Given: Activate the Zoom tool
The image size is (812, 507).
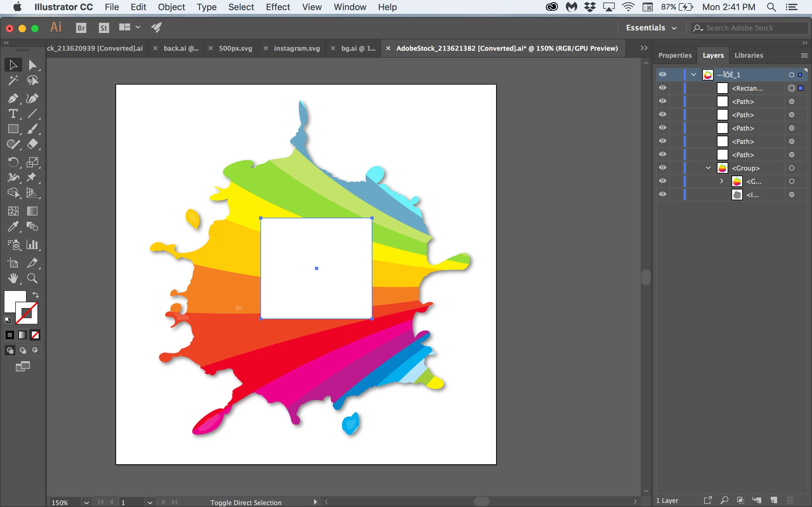Looking at the screenshot, I should tap(32, 278).
